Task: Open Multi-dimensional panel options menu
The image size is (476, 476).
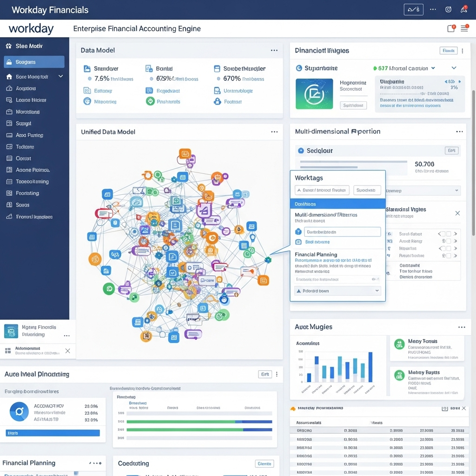Action: [460, 132]
